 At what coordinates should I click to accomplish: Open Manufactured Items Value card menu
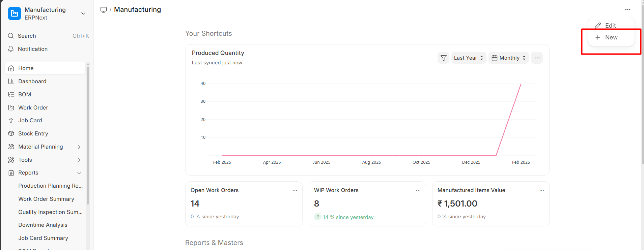pos(541,191)
